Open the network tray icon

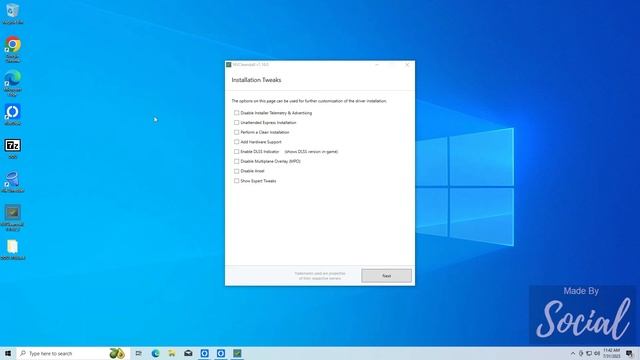click(589, 353)
